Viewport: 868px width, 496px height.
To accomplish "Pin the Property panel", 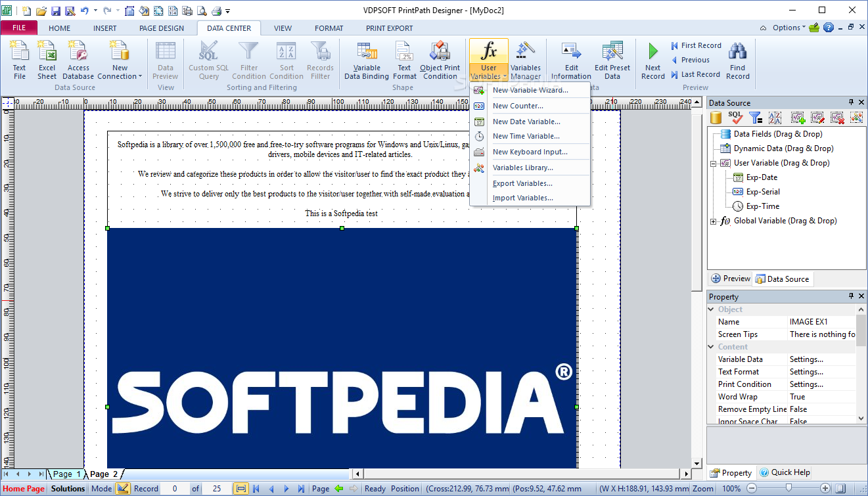I will pos(851,296).
